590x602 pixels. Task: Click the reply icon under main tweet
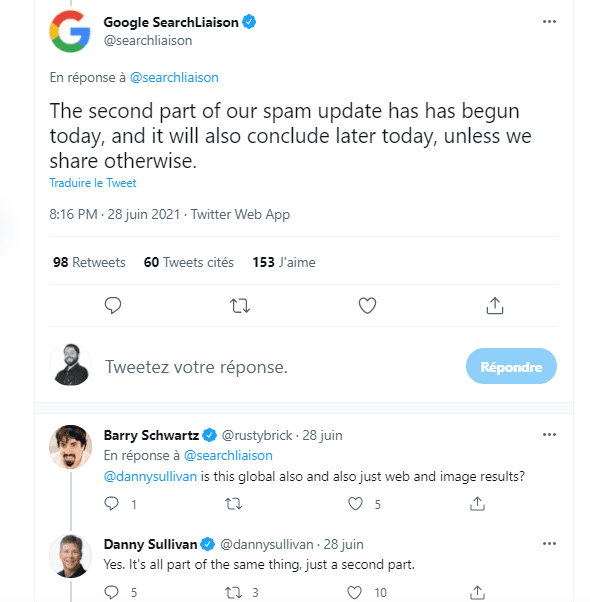pyautogui.click(x=113, y=306)
